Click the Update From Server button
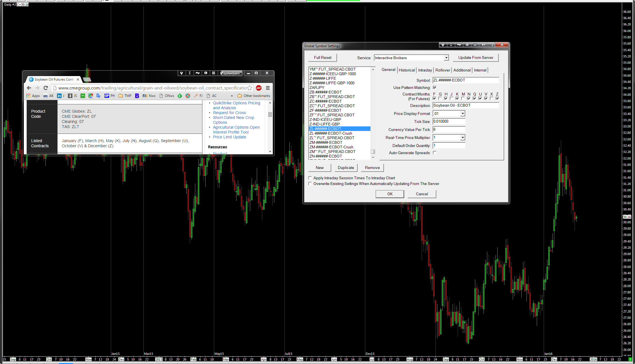635x364 pixels. point(476,57)
